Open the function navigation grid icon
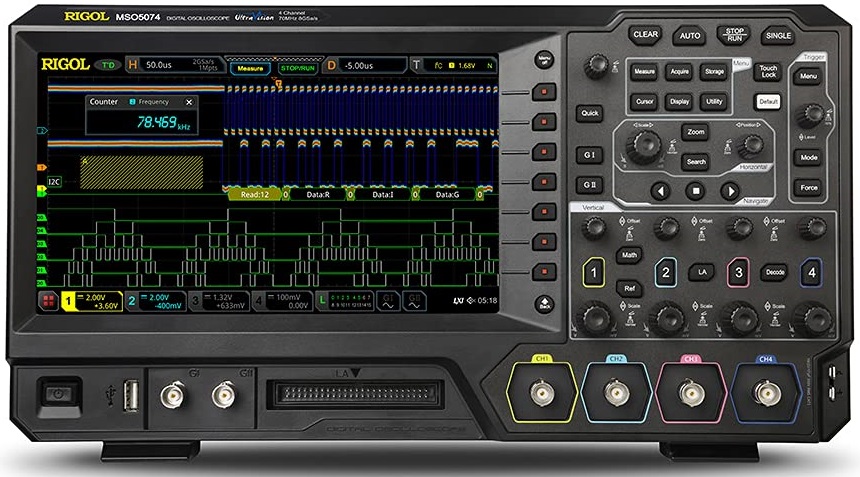860x477 pixels. click(x=47, y=299)
